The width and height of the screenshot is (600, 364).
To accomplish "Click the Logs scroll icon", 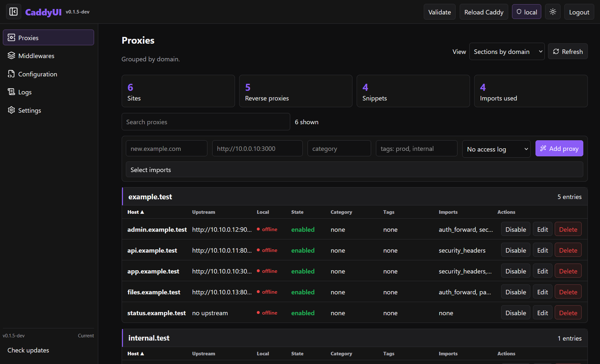I will tap(11, 92).
